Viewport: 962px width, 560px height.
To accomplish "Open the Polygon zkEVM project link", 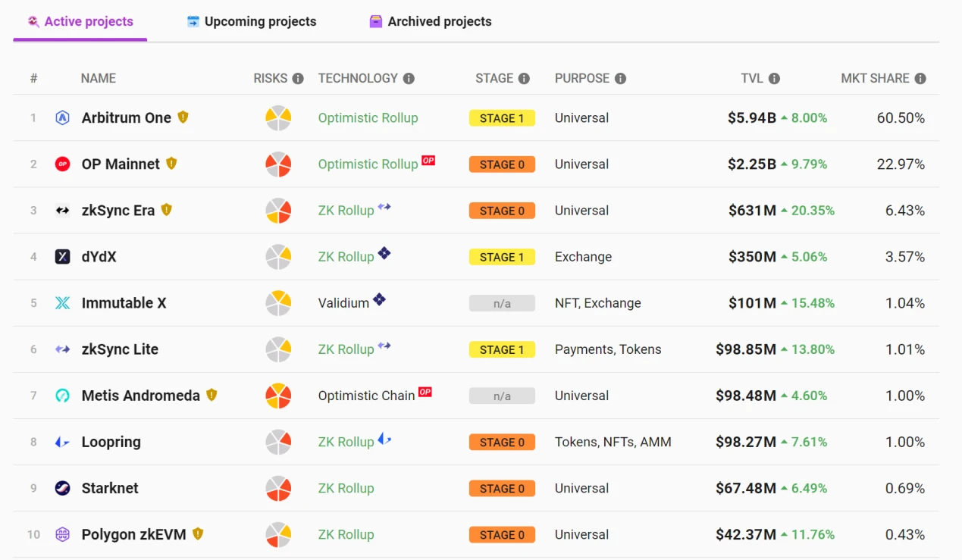I will pos(133,534).
